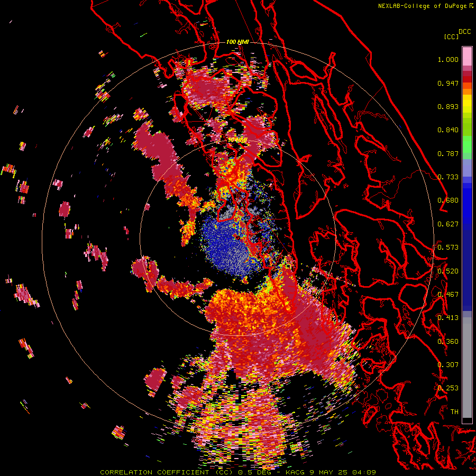The width and height of the screenshot is (476, 476).
Task: Pick the orange color bar segment below 0.947
Action: pyautogui.click(x=467, y=91)
